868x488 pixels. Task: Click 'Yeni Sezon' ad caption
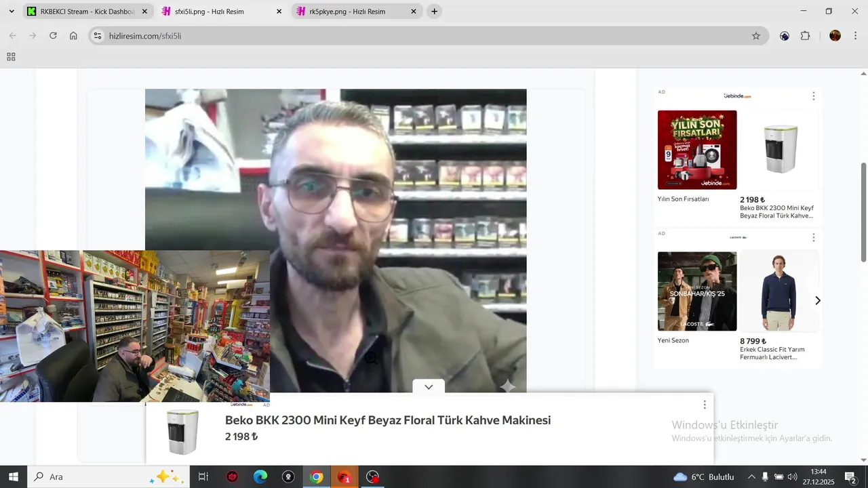point(673,340)
